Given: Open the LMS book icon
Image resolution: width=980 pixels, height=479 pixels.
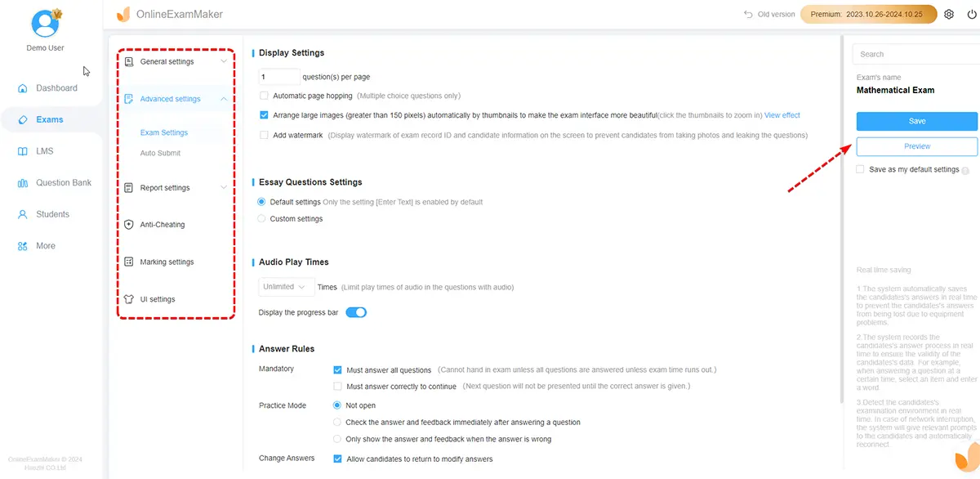Looking at the screenshot, I should click(23, 151).
